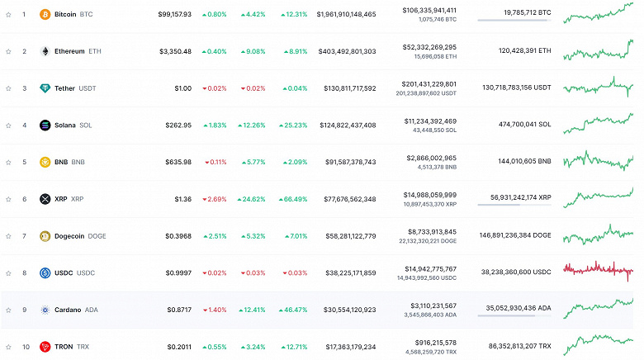View the USDC red 7-day sparkline chart

tap(599, 269)
